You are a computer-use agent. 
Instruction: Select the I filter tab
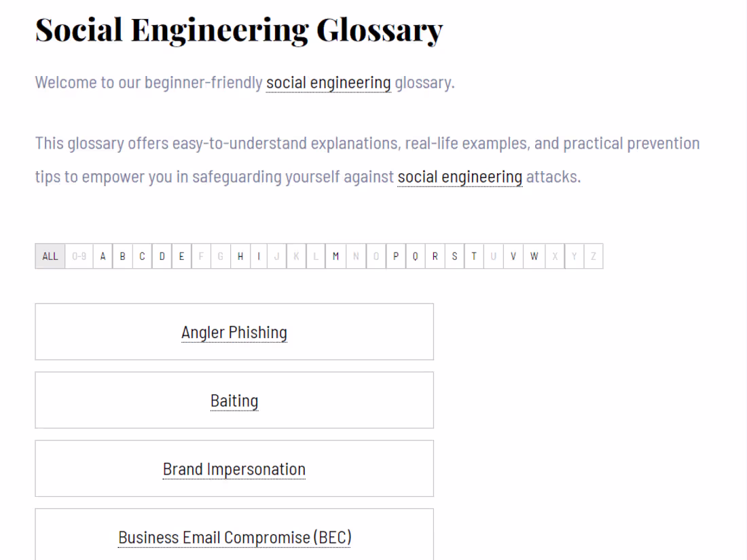tap(259, 256)
